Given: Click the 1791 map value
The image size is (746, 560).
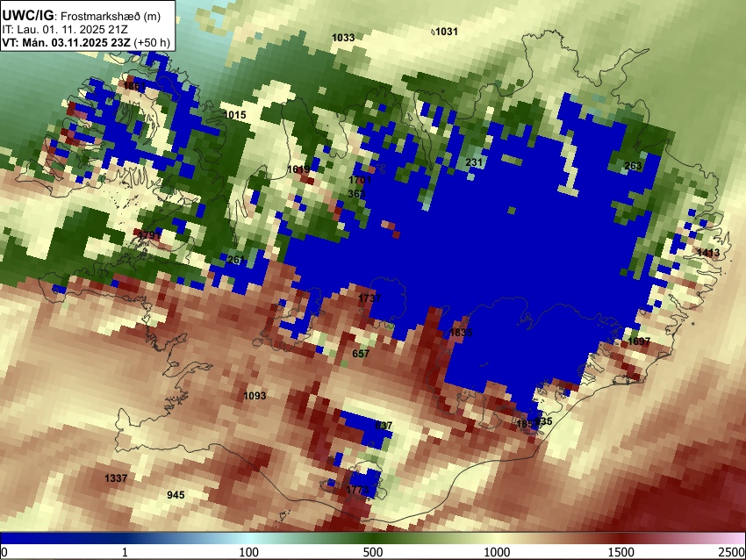Looking at the screenshot, I should tap(149, 235).
